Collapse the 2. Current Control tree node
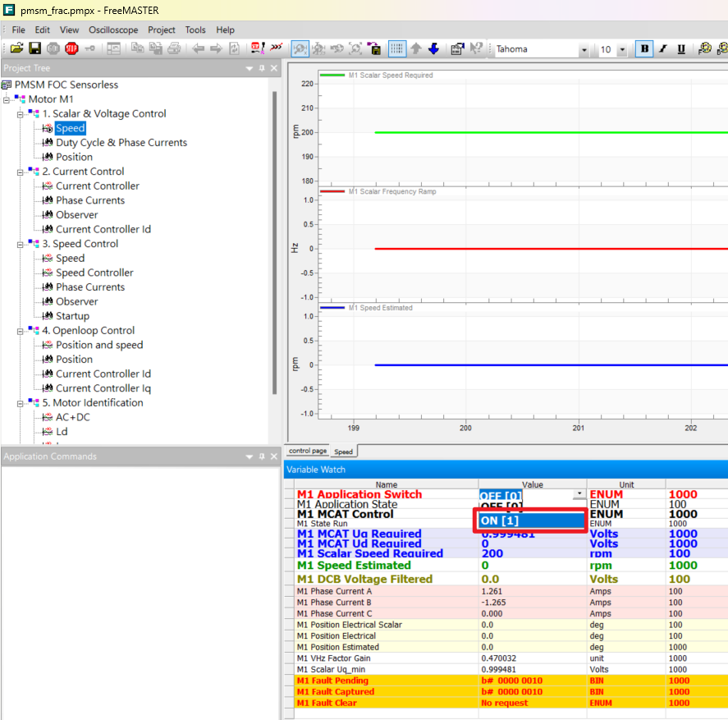 [x=20, y=172]
